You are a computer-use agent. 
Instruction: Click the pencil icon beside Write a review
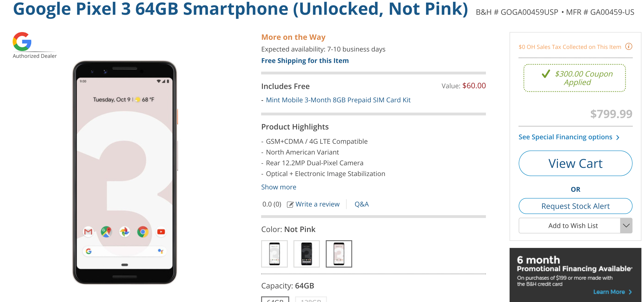290,204
